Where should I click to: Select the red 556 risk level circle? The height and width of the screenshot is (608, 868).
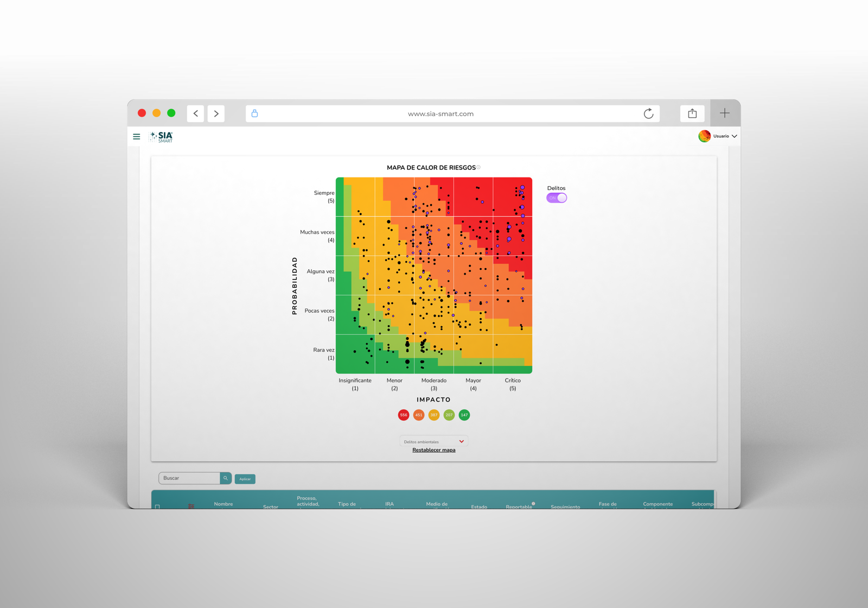[404, 415]
